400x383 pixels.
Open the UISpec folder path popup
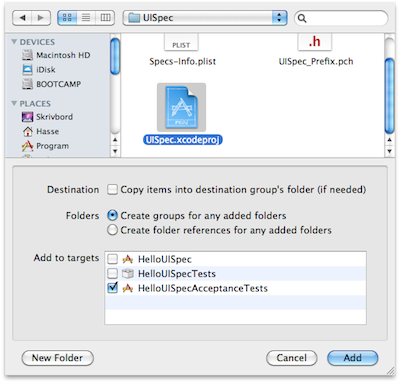click(x=205, y=18)
